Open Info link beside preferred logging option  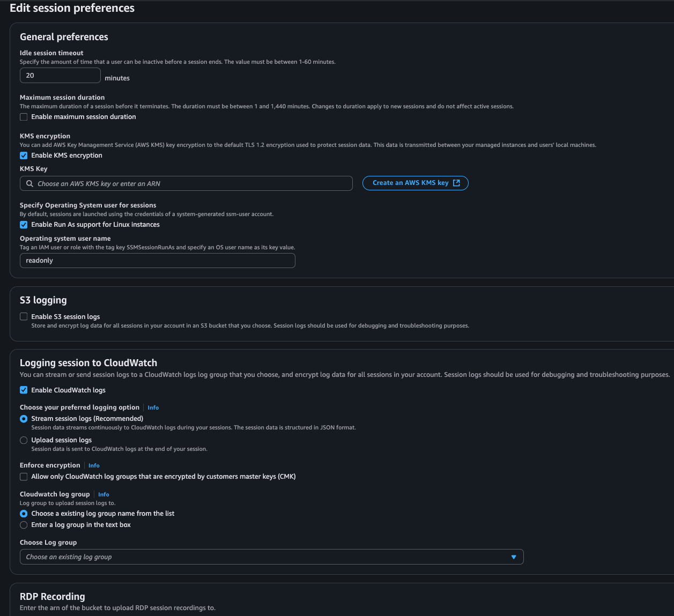point(153,408)
